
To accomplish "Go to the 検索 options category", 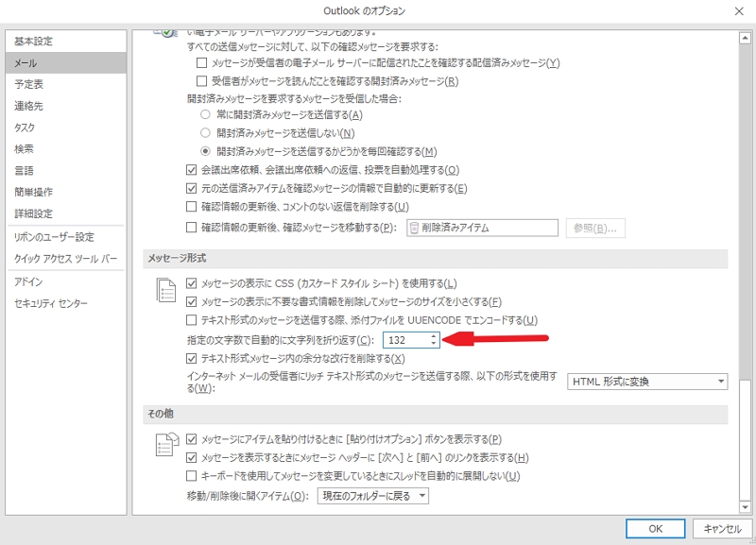I will click(65, 149).
